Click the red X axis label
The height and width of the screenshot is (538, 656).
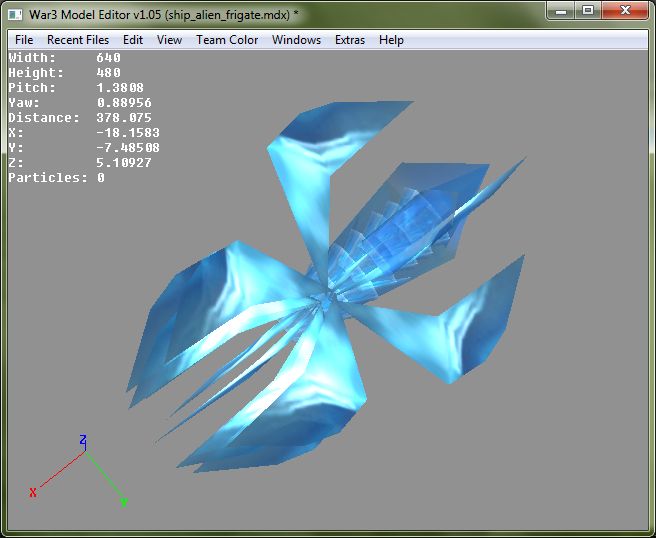(x=33, y=492)
